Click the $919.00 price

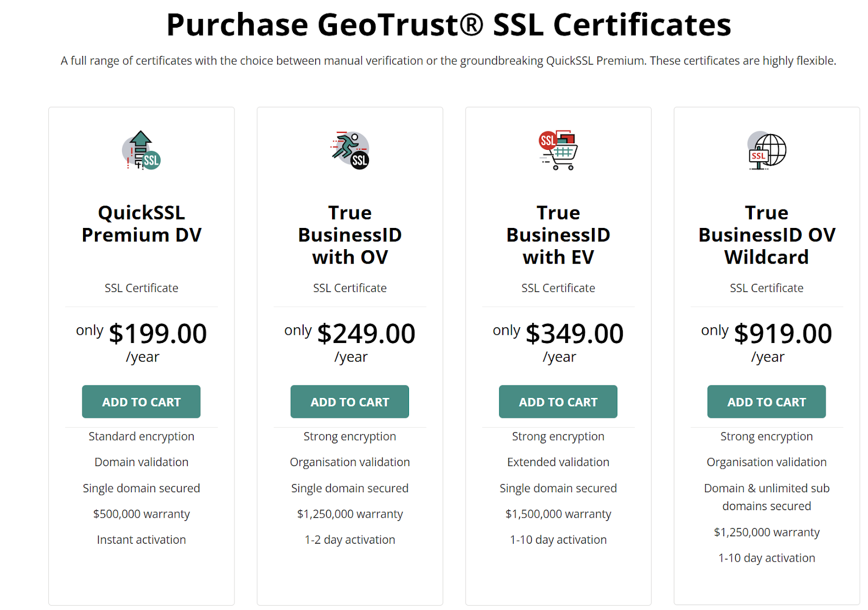click(783, 333)
